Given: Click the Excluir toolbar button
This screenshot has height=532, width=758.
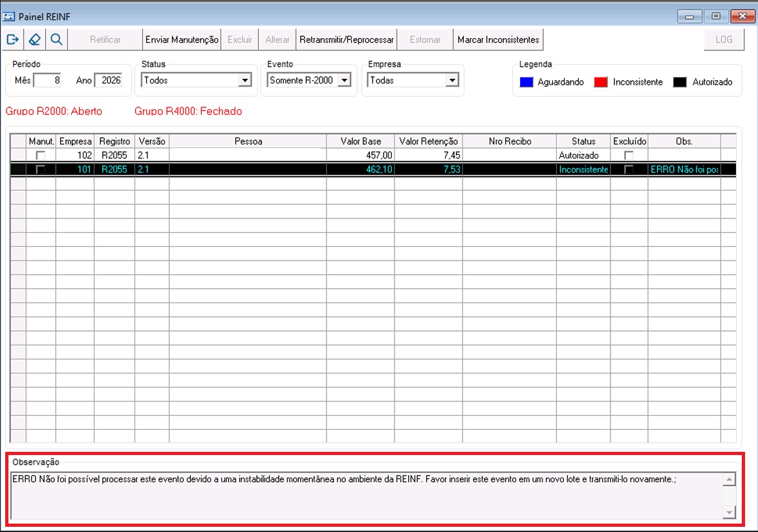Looking at the screenshot, I should (240, 39).
